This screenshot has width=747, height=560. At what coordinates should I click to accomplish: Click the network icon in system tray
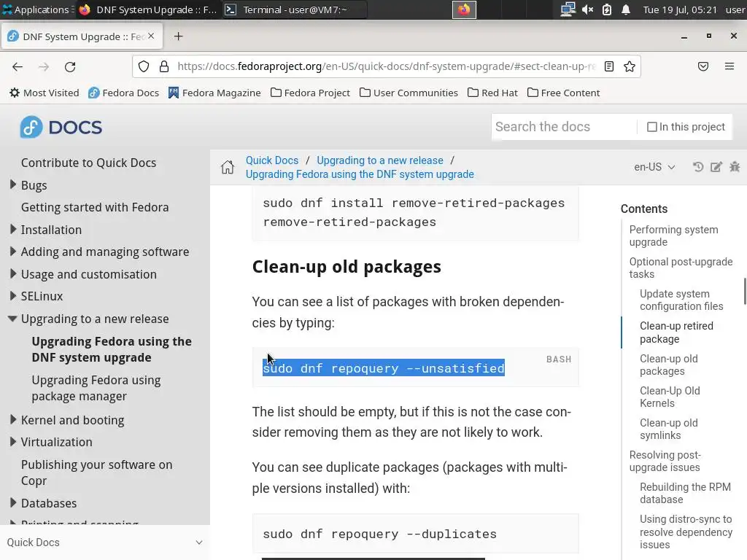[x=568, y=9]
